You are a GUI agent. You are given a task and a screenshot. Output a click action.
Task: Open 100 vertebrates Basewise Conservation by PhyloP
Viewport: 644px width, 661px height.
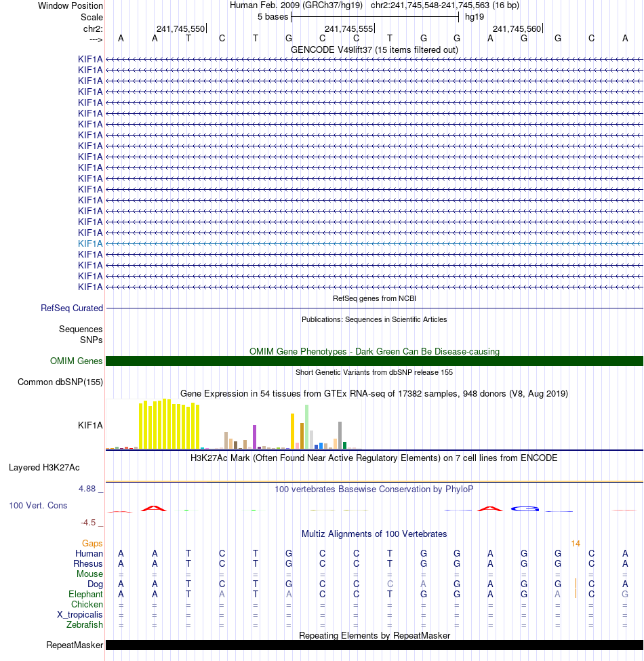374,489
